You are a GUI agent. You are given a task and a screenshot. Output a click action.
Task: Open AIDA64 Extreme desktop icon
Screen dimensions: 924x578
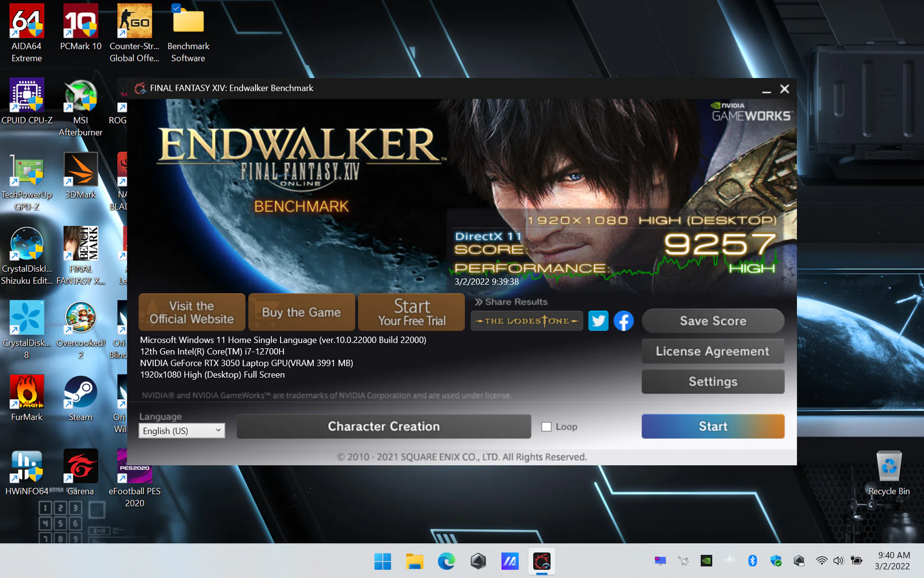[x=27, y=33]
